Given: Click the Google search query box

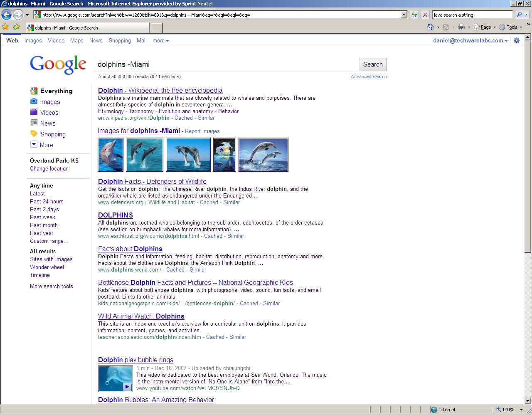Looking at the screenshot, I should 227,64.
